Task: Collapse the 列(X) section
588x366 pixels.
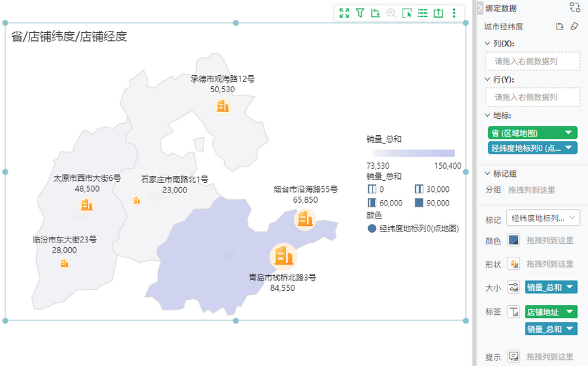Action: pyautogui.click(x=487, y=44)
